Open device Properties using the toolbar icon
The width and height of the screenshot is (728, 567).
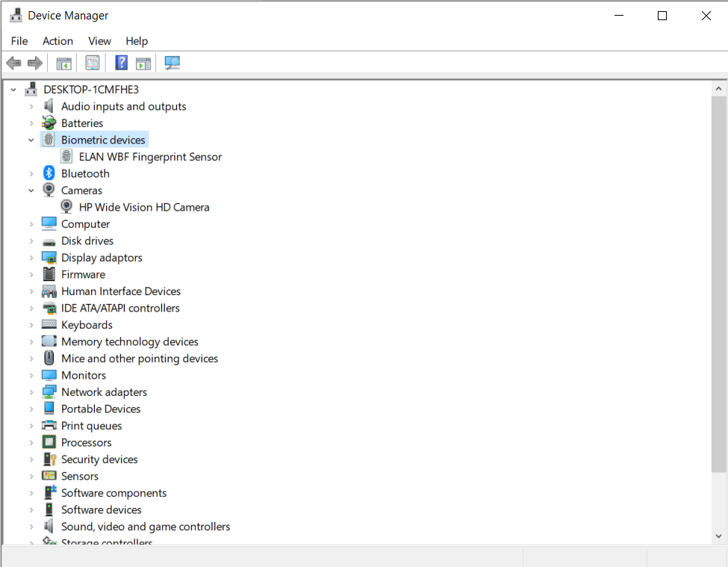click(93, 63)
